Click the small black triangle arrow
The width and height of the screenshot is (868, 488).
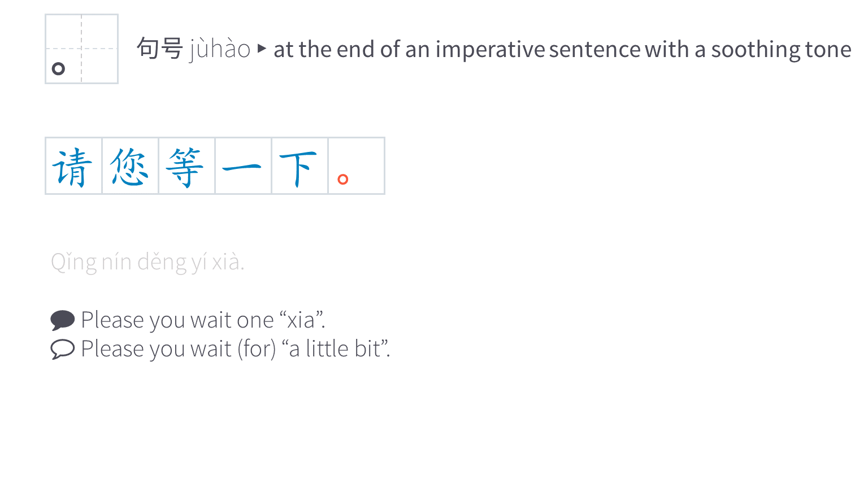click(x=262, y=49)
